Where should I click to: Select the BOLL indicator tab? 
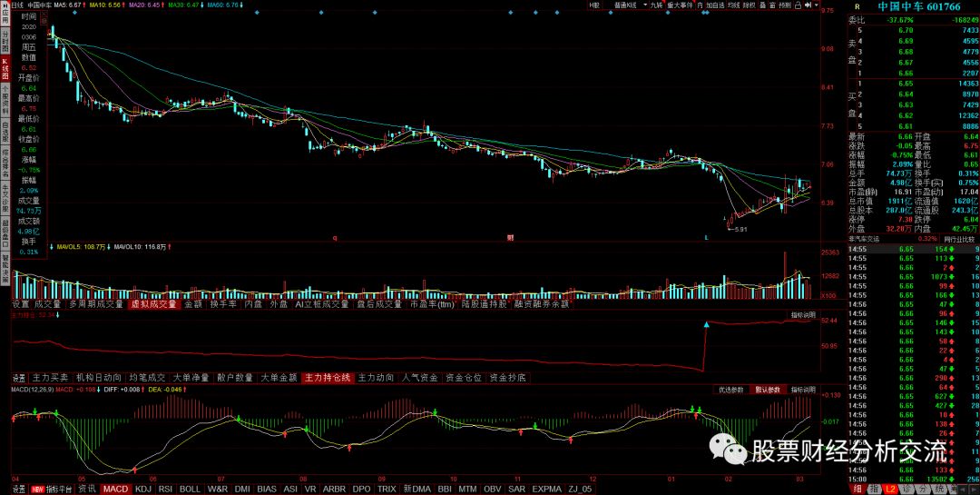coord(190,489)
